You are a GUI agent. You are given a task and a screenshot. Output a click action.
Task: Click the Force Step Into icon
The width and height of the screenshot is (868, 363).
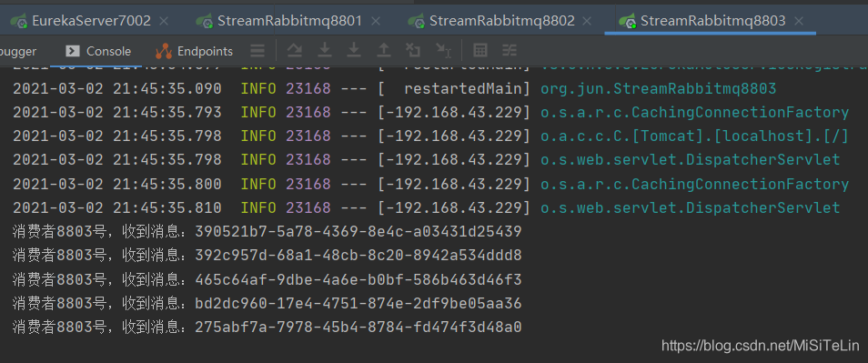(354, 50)
